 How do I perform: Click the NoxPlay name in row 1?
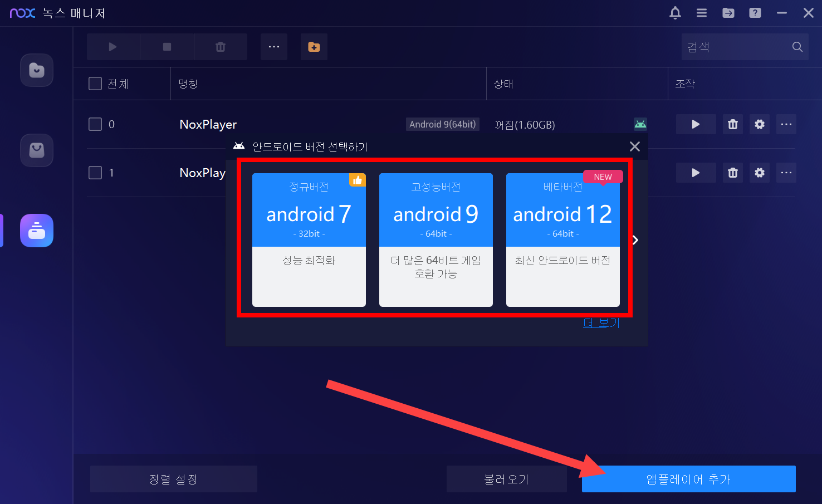[203, 173]
